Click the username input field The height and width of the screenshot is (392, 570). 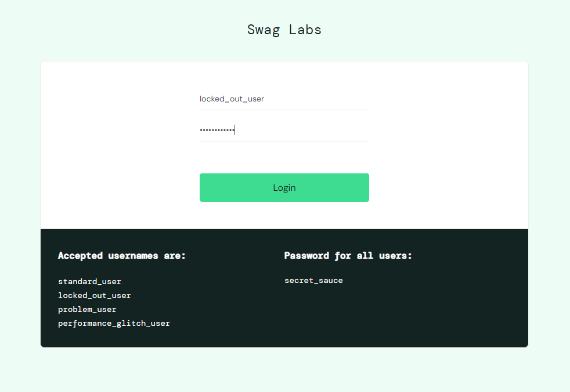284,99
